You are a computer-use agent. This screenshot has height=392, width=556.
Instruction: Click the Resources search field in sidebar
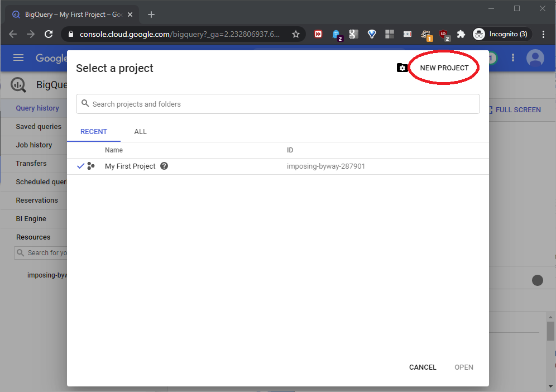(41, 253)
